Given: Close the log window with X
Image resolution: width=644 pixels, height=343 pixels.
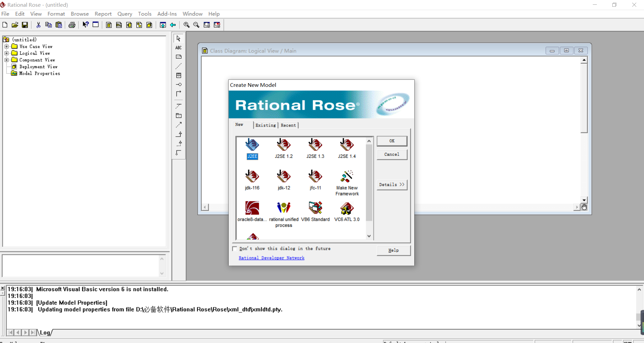Looking at the screenshot, I should 3,288.
